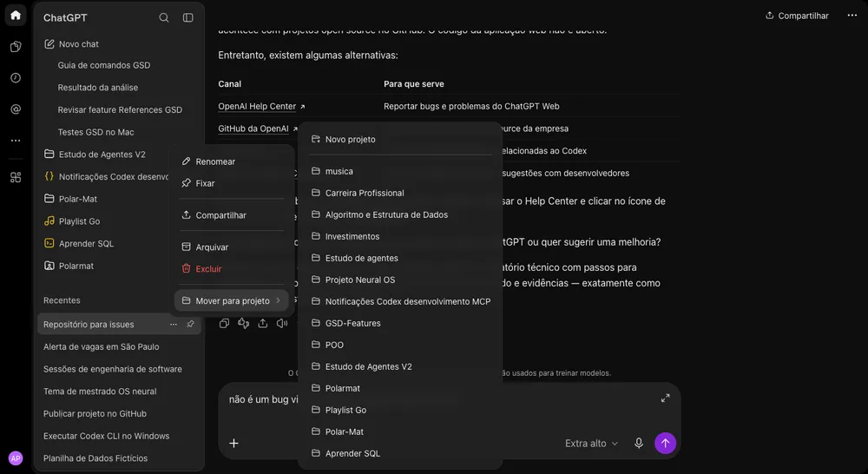Click the options dots on Repositório para issues
This screenshot has width=868, height=474.
174,325
